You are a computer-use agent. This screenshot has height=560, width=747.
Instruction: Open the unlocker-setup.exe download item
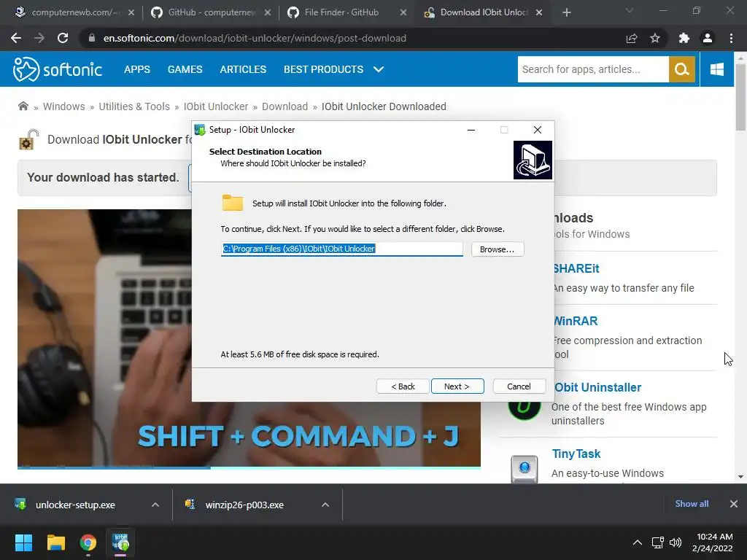click(75, 505)
